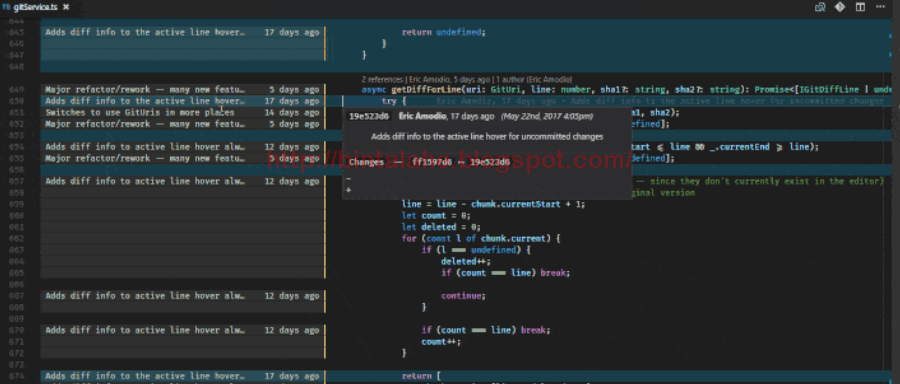Click the blame annotation on line 074
The height and width of the screenshot is (384, 900).
coord(183,377)
